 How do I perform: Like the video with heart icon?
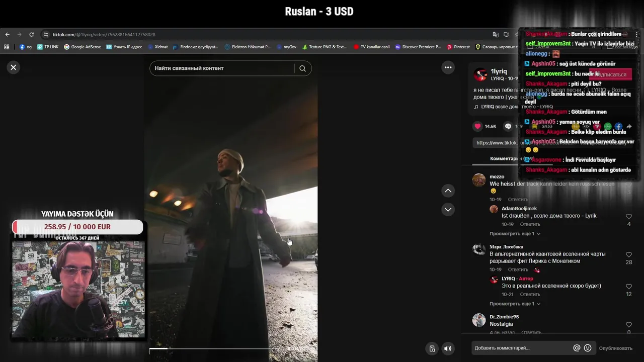click(477, 126)
